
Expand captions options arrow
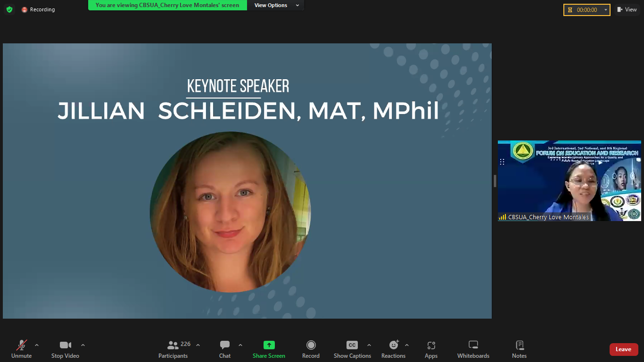point(369,345)
